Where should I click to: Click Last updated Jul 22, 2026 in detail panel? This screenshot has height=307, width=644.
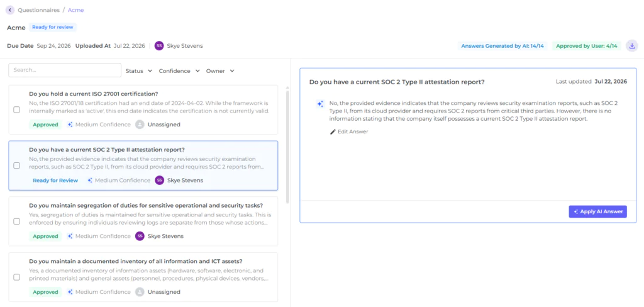coord(591,82)
